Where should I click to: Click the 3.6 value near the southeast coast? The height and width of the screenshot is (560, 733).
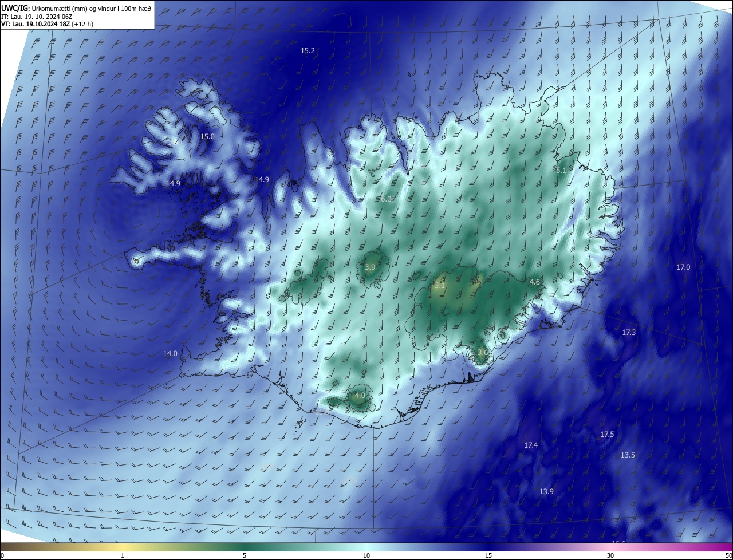click(x=483, y=353)
